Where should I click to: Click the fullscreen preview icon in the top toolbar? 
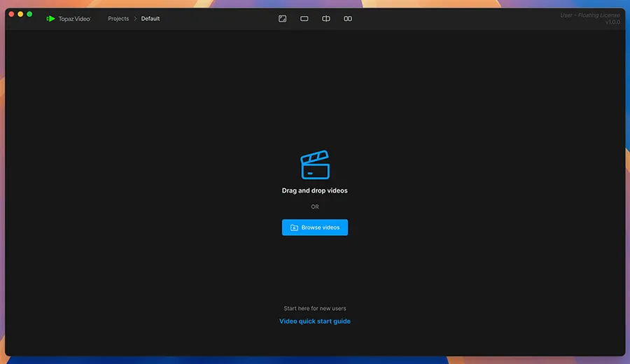[283, 19]
